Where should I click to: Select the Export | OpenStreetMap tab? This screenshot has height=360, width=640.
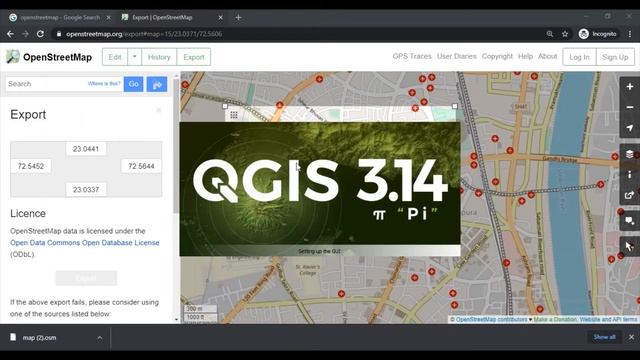pos(171,18)
